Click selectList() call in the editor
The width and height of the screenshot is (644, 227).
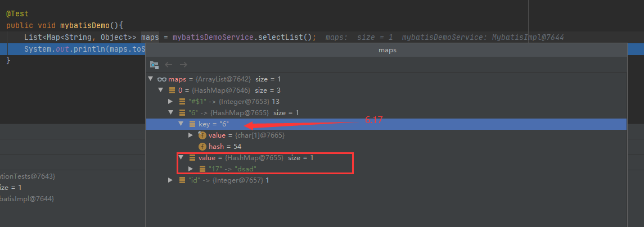click(x=285, y=37)
